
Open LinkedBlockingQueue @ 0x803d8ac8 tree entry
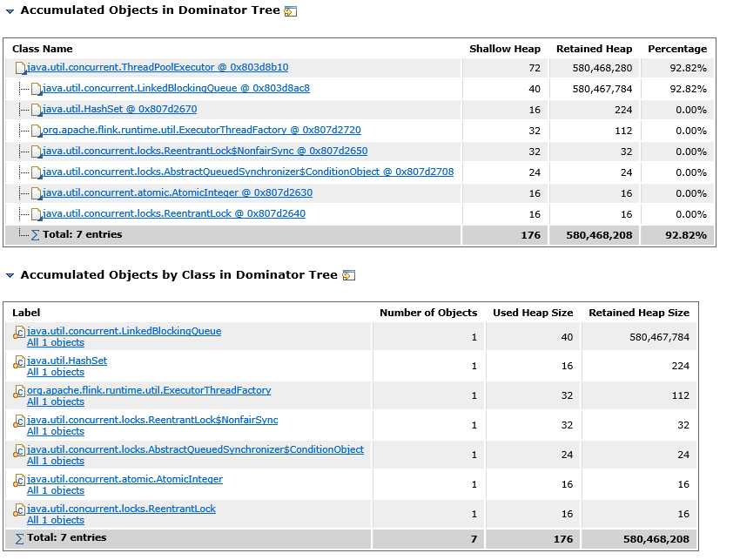(175, 88)
